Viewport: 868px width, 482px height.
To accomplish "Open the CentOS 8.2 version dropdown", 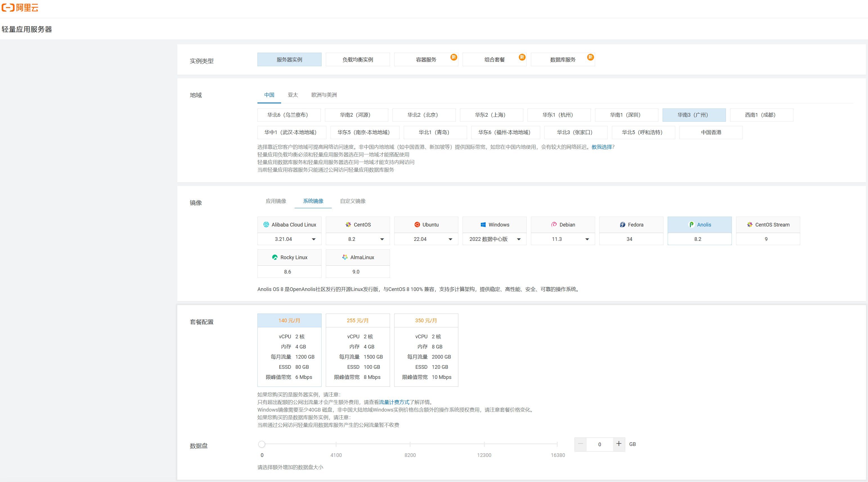I will tap(382, 239).
